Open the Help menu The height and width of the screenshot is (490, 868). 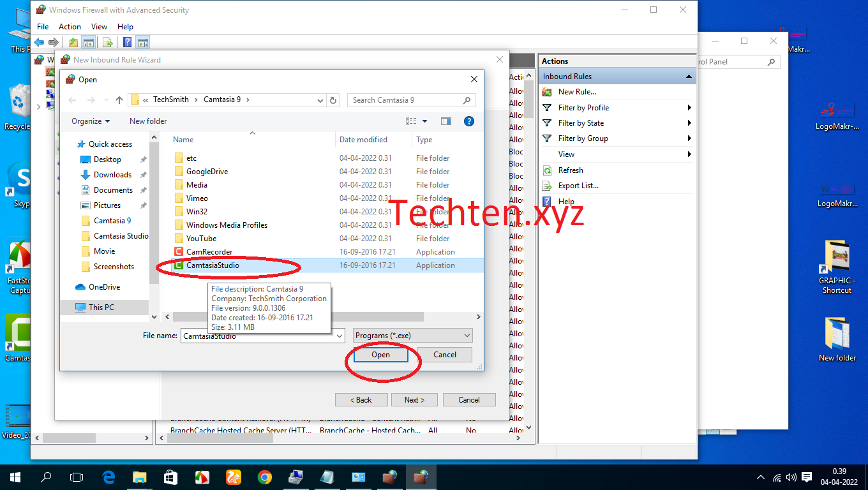coord(125,27)
